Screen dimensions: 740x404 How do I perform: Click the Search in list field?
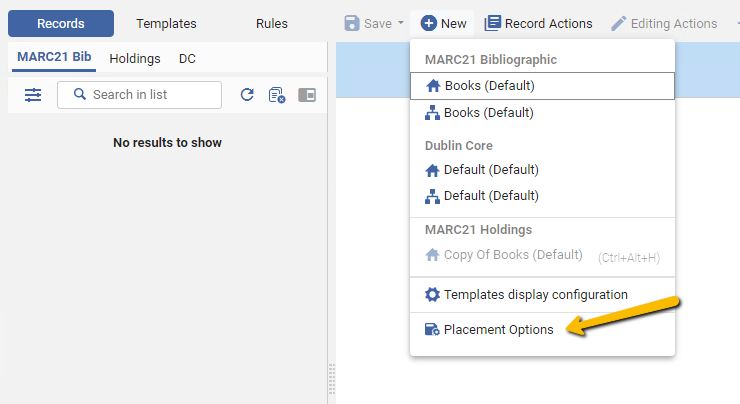[139, 95]
